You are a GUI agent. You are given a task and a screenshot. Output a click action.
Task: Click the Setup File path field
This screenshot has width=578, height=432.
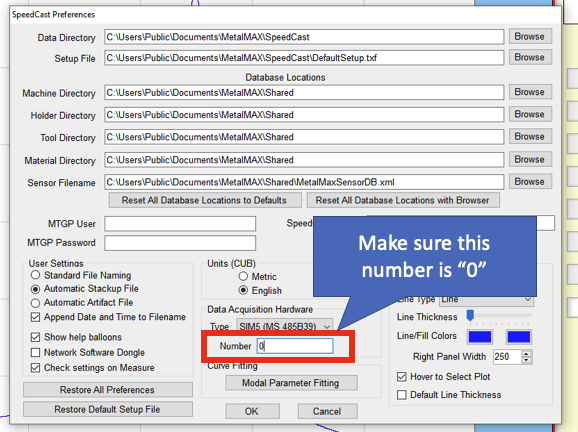click(304, 58)
